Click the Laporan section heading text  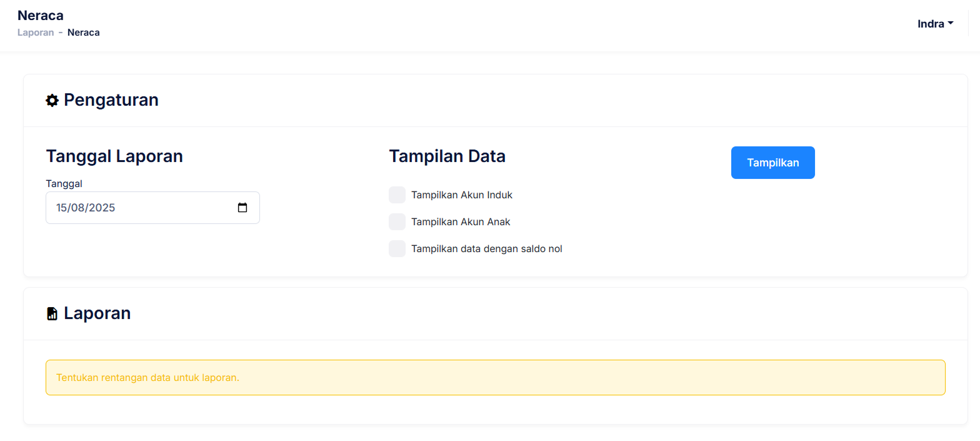(x=97, y=313)
